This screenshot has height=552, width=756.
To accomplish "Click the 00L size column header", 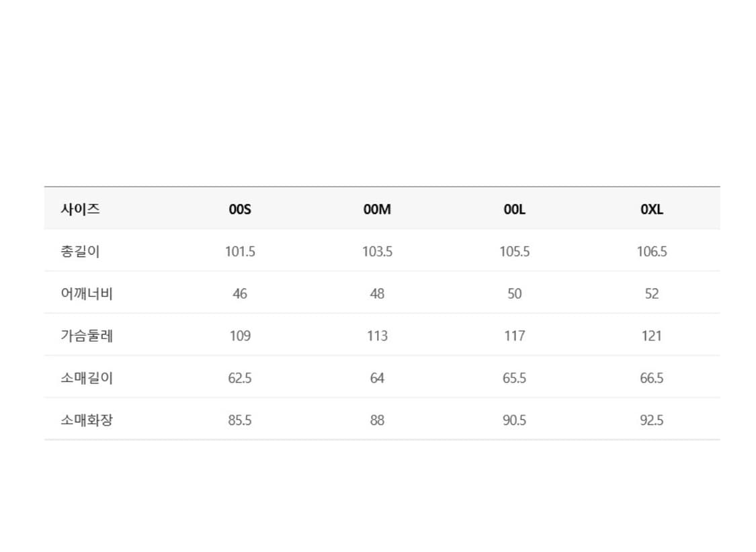I will [514, 209].
